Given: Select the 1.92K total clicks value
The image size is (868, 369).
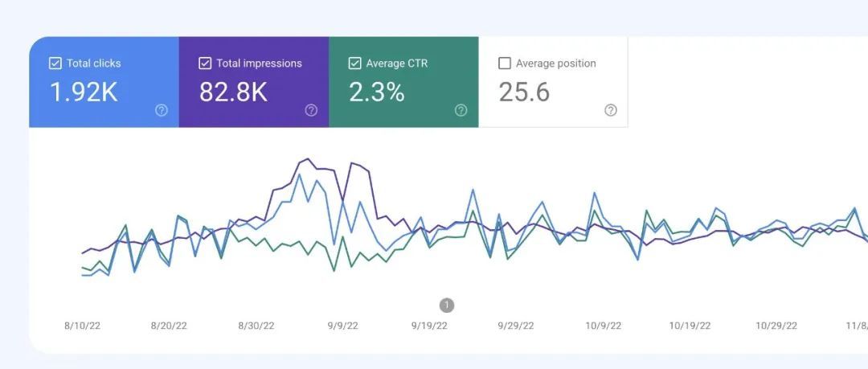Looking at the screenshot, I should click(84, 92).
